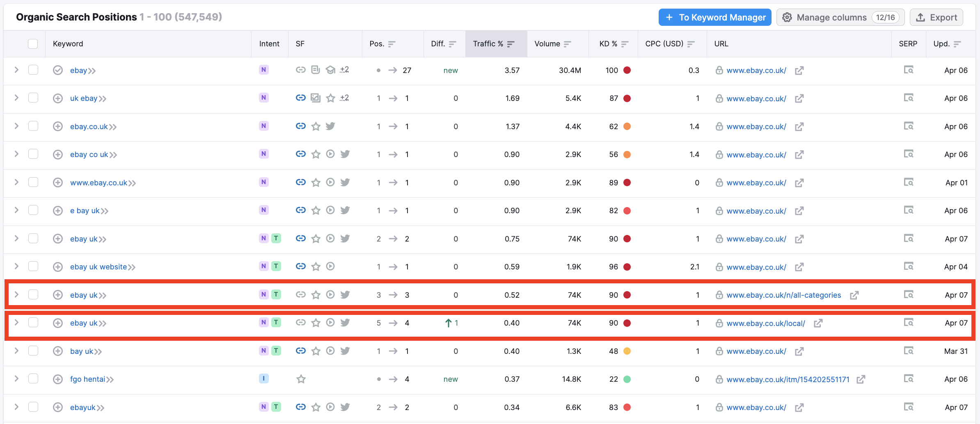Check the ebay co uk row checkbox

[33, 154]
